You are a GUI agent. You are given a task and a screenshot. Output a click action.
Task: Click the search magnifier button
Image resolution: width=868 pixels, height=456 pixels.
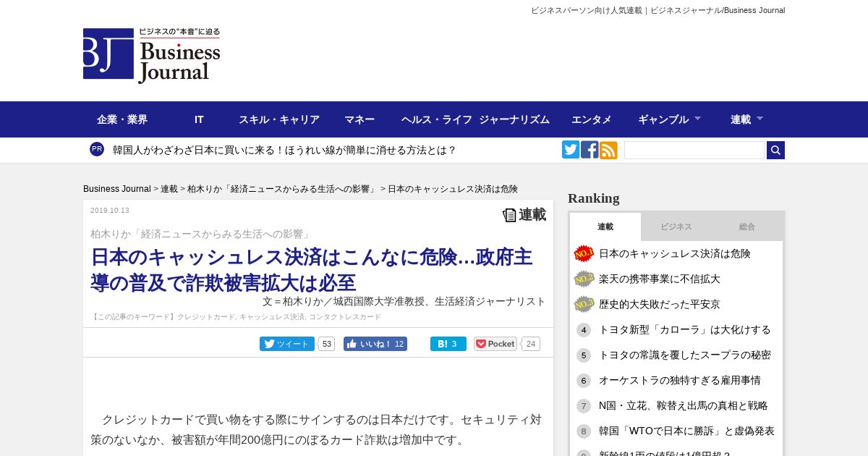(x=775, y=150)
